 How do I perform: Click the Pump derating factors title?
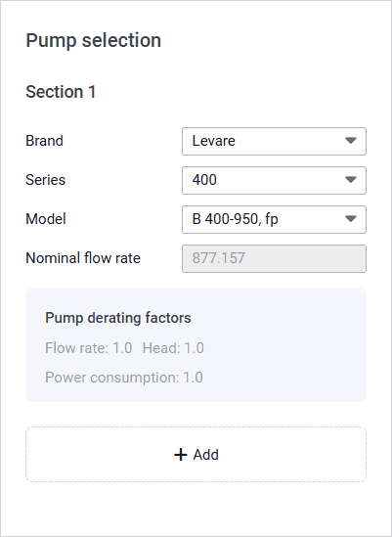tap(118, 318)
